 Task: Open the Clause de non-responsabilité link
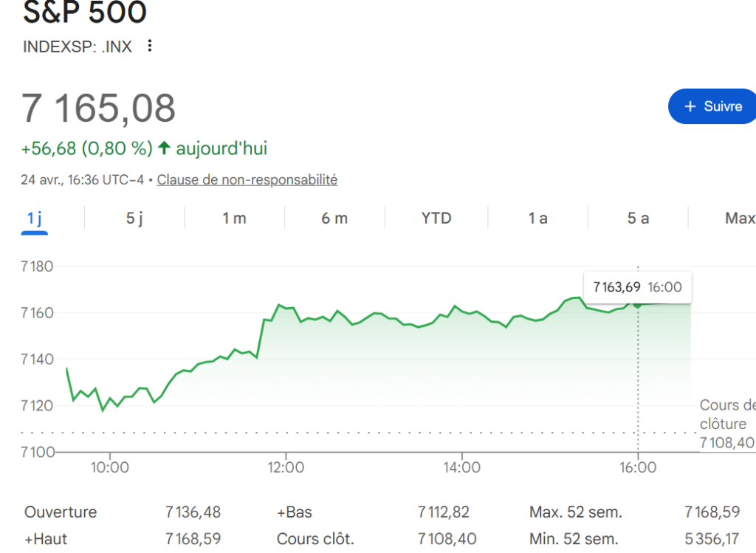pos(247,179)
